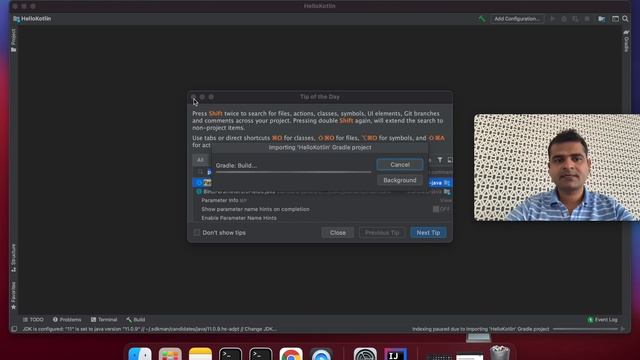This screenshot has width=640, height=360.
Task: Open the first Terminal icon in Dock
Action: click(x=231, y=353)
